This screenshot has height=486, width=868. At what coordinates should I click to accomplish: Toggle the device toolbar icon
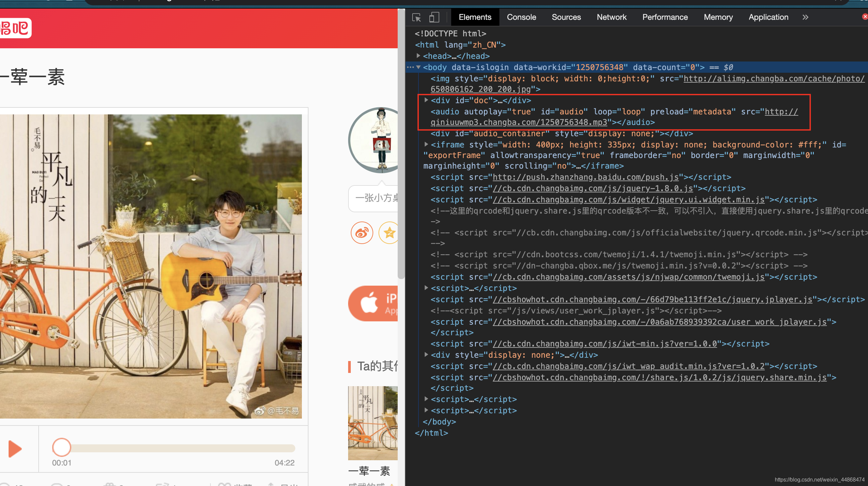point(434,17)
